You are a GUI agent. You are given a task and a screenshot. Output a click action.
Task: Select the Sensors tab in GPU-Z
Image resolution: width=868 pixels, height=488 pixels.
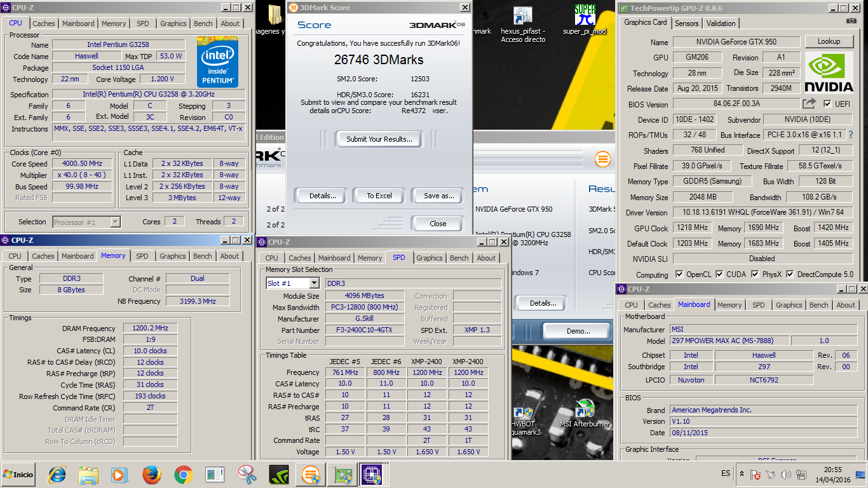[x=687, y=23]
